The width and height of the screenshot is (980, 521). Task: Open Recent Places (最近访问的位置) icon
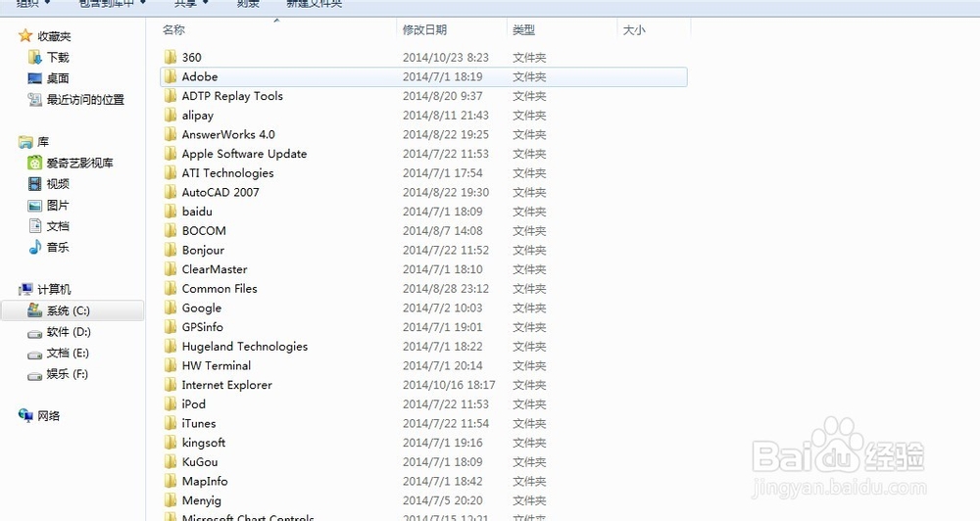pyautogui.click(x=35, y=99)
